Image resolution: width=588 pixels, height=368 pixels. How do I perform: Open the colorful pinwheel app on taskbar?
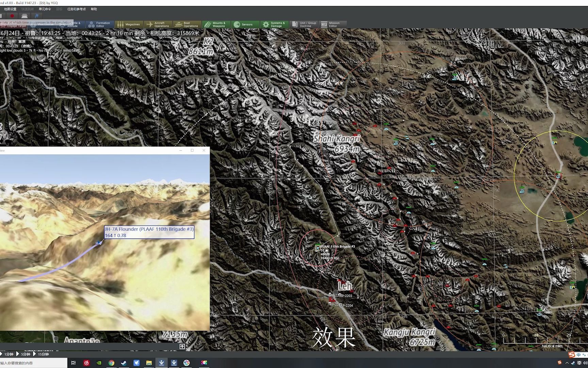click(x=186, y=363)
